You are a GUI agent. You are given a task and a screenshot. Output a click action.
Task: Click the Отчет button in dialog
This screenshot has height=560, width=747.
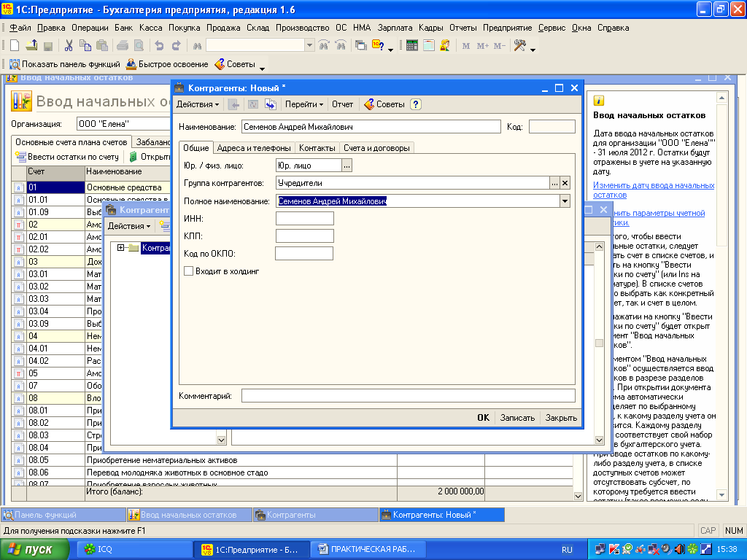[x=343, y=104]
